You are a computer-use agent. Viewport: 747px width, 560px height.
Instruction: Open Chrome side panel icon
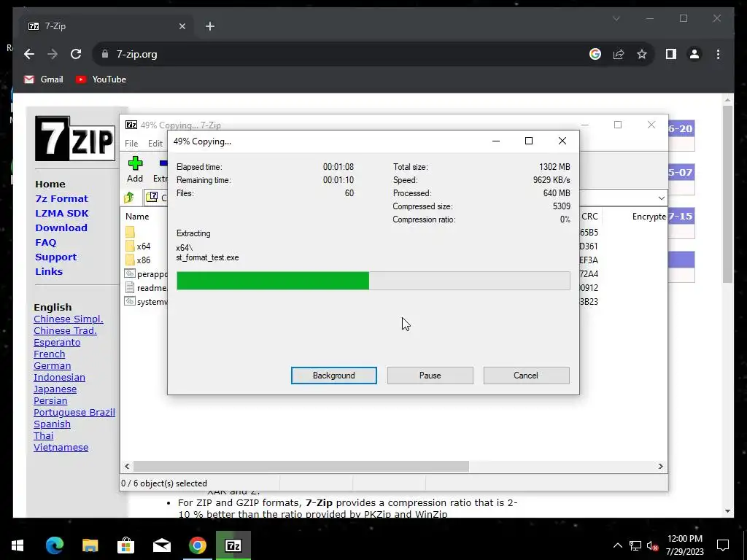671,54
